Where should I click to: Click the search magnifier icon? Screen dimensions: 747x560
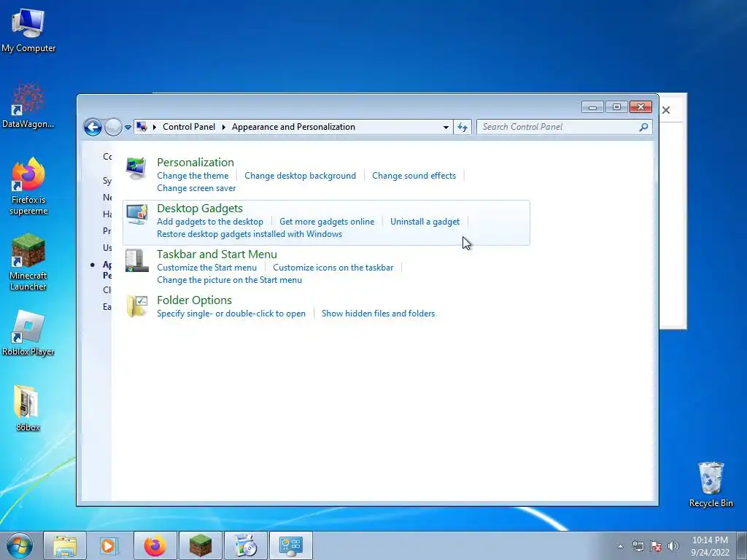point(643,127)
